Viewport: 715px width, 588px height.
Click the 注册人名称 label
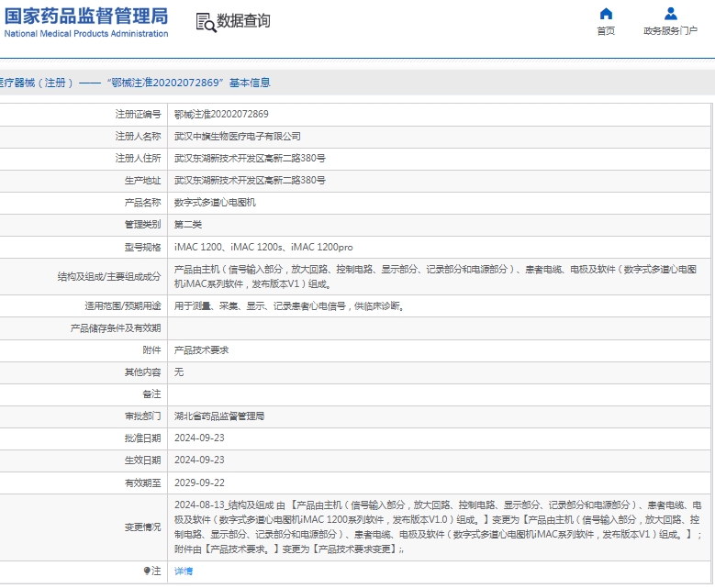click(139, 137)
